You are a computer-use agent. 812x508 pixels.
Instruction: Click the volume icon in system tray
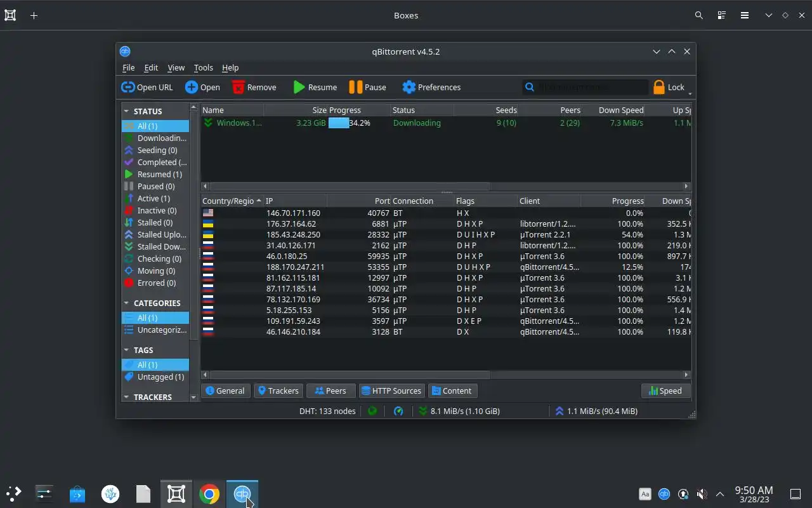(x=702, y=493)
